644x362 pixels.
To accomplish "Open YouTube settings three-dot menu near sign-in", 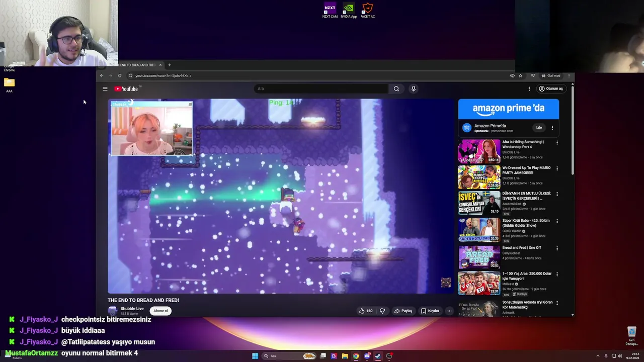I will click(529, 89).
